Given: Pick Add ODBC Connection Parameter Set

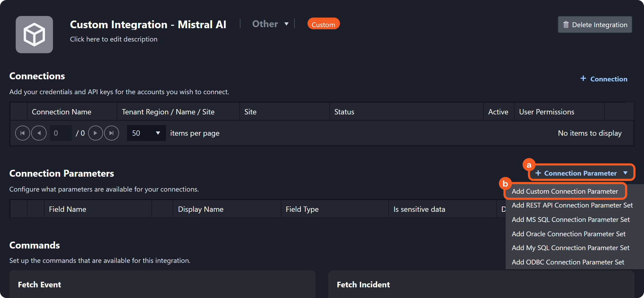Looking at the screenshot, I should pyautogui.click(x=568, y=262).
